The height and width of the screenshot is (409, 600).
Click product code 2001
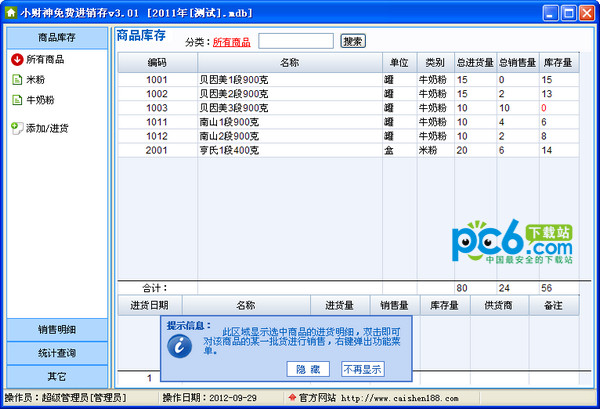157,150
